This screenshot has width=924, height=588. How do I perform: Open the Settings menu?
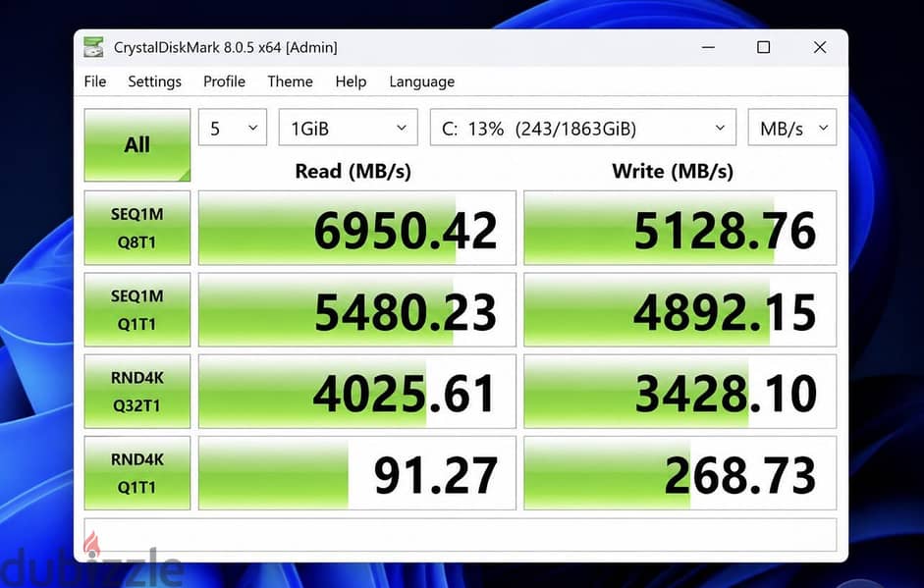pos(154,81)
